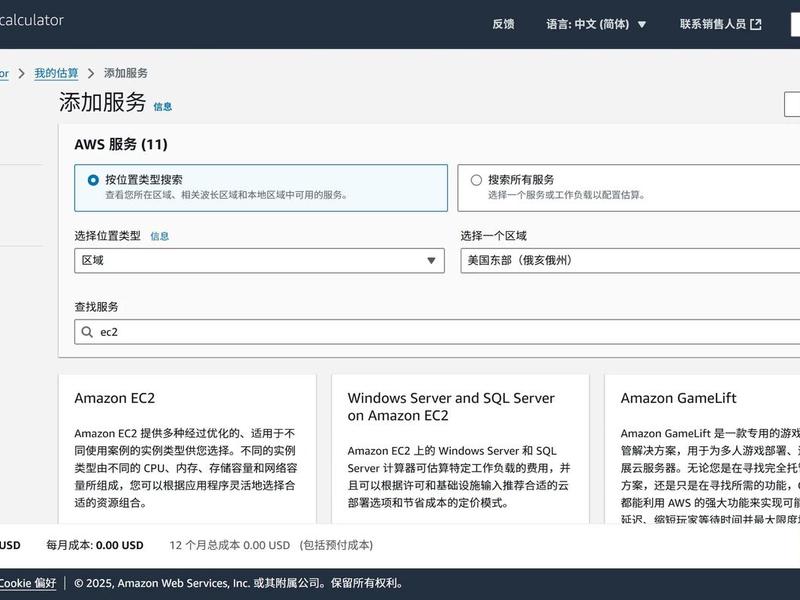Select the Windows Server and SQL Server card
Screen dimensions: 800x600
(460, 449)
